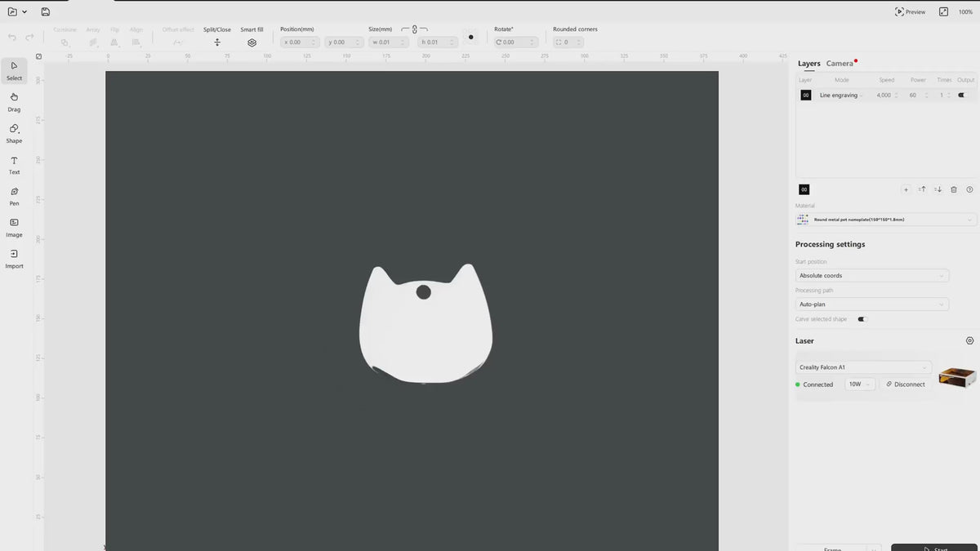Open laser settings gear icon
The height and width of the screenshot is (551, 980).
pyautogui.click(x=969, y=341)
